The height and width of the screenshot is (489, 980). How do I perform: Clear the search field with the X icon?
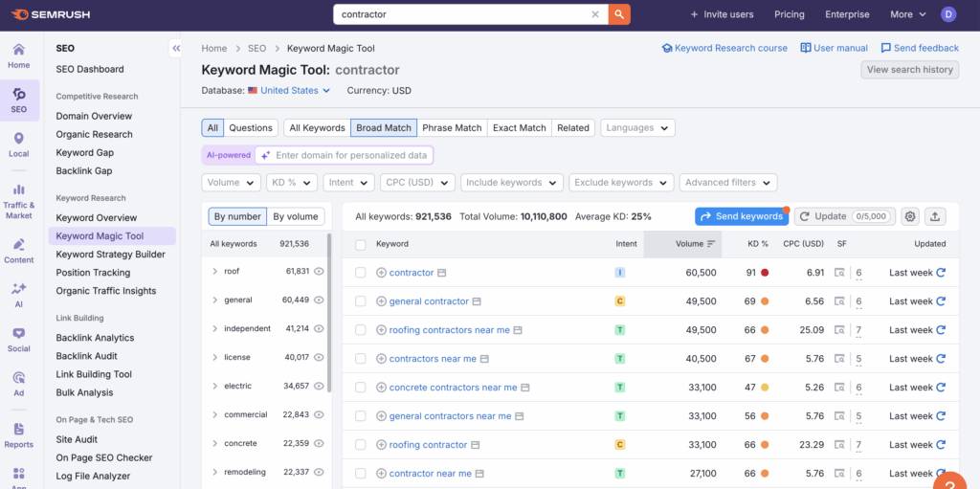[x=595, y=14]
